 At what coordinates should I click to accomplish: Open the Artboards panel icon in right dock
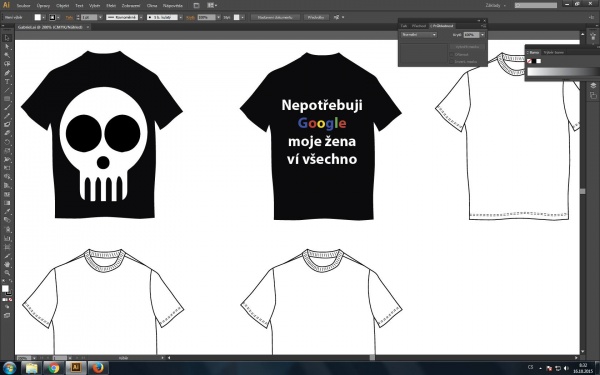593,95
